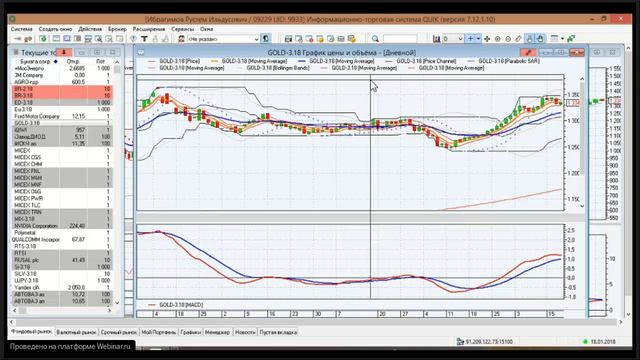Click the table search magnifier toolbar icon
This screenshot has width=640, height=360.
coord(98,39)
